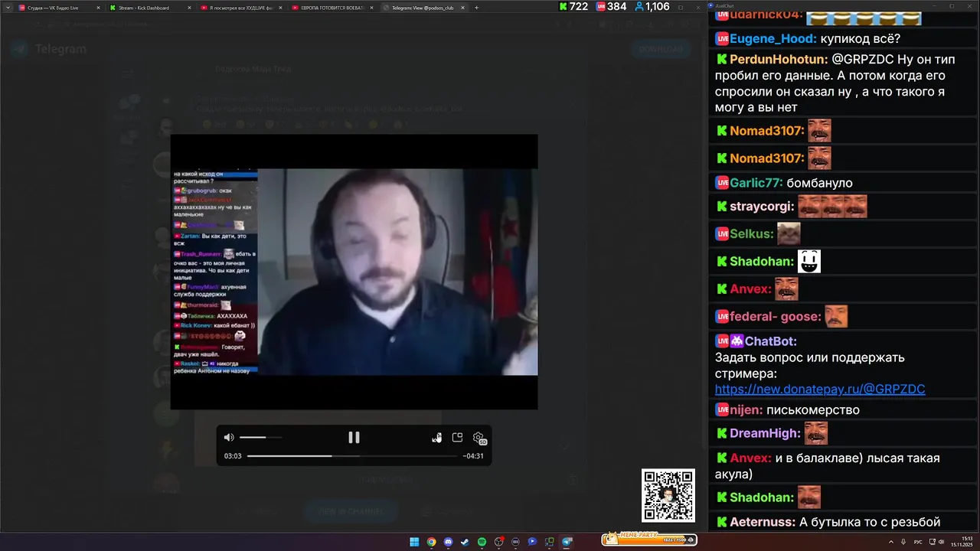The image size is (980, 551).
Task: Select the Telegram: View @podsos_club tab
Action: point(424,8)
